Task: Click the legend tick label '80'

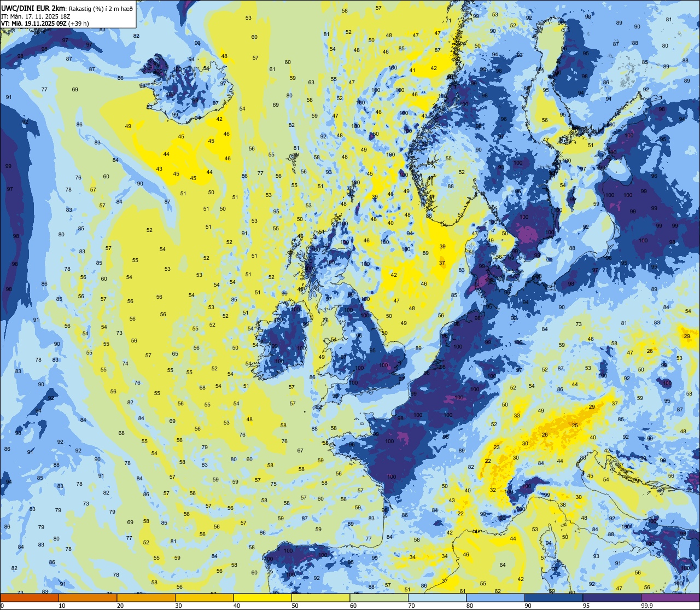Action: [470, 606]
